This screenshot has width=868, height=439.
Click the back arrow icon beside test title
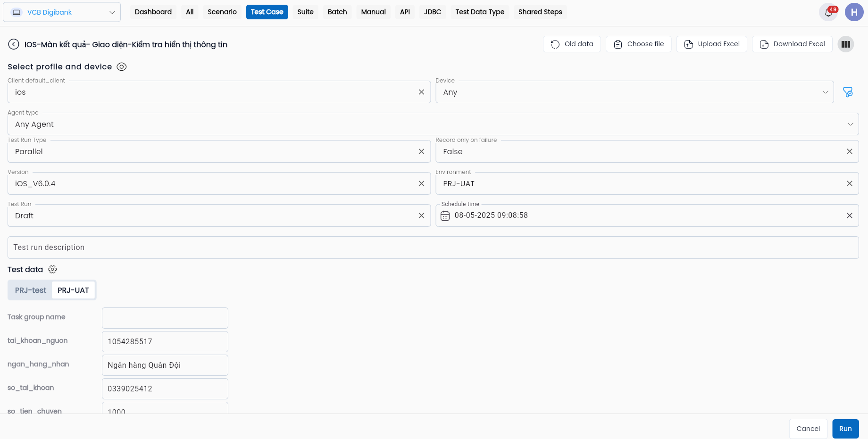point(14,44)
